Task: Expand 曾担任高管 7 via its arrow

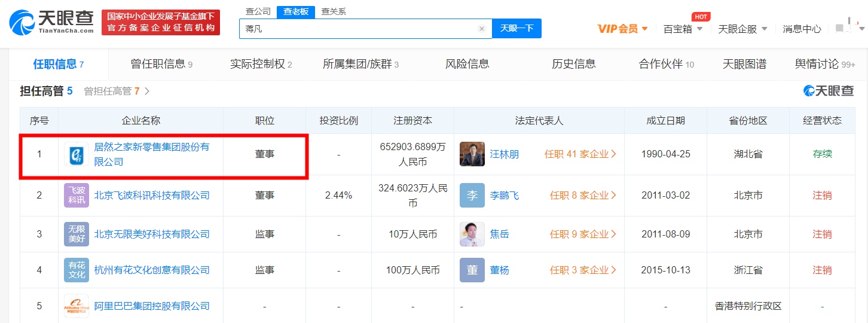Action: point(147,92)
